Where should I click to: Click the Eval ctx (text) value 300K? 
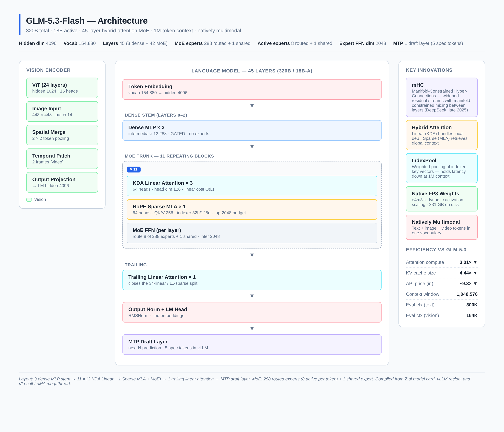click(x=472, y=305)
